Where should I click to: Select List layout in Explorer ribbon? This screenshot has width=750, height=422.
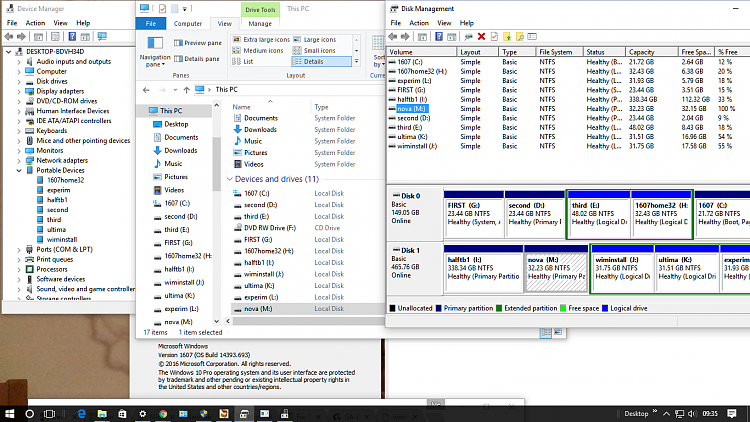(x=243, y=62)
